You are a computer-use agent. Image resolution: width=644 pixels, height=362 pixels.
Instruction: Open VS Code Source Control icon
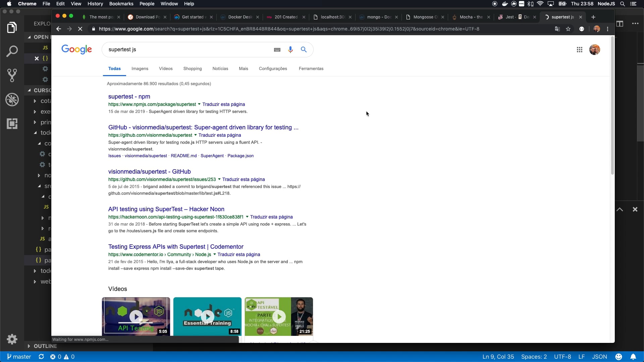(x=12, y=75)
